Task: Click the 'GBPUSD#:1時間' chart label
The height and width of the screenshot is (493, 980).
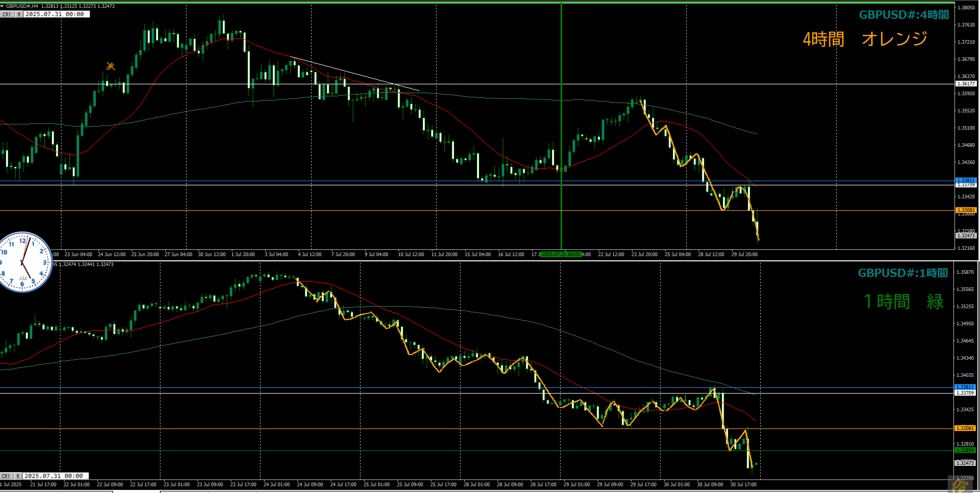Action: pyautogui.click(x=903, y=273)
